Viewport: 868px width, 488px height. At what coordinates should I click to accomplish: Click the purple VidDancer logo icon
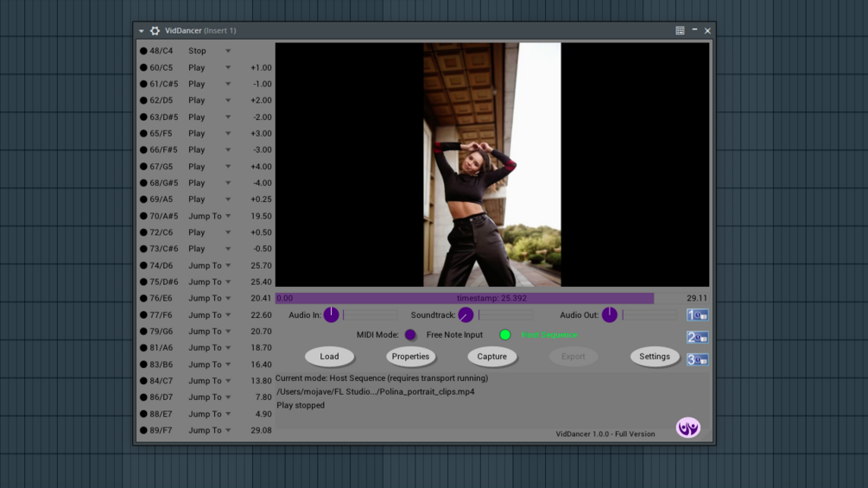point(688,428)
